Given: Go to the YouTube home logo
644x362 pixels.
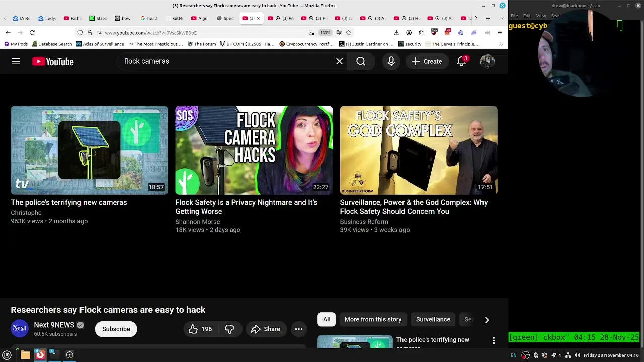Looking at the screenshot, I should point(53,61).
